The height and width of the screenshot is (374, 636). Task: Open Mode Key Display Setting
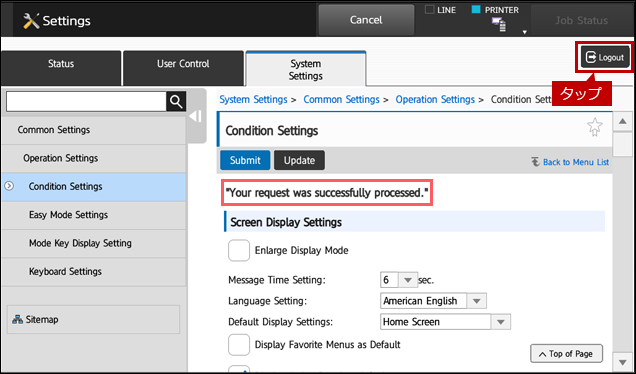(x=94, y=243)
